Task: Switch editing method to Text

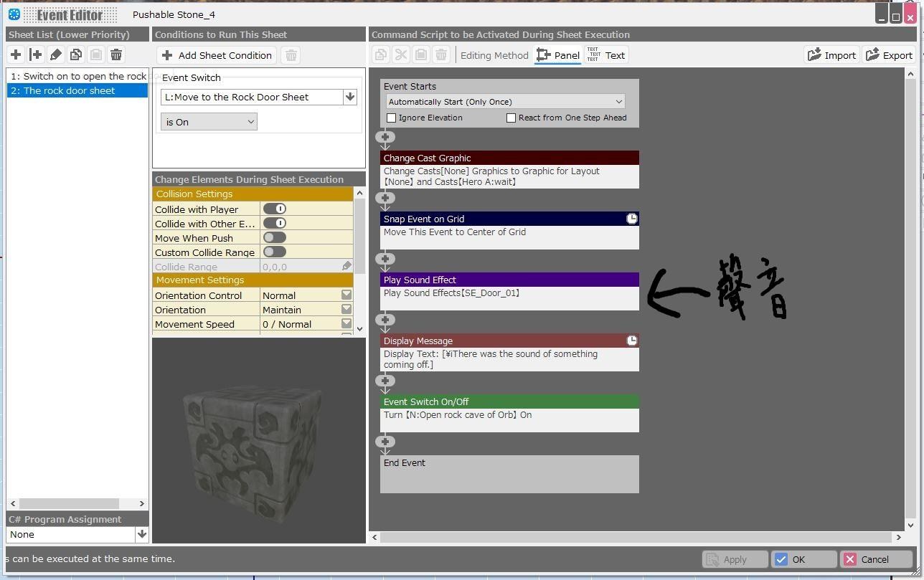Action: [606, 55]
